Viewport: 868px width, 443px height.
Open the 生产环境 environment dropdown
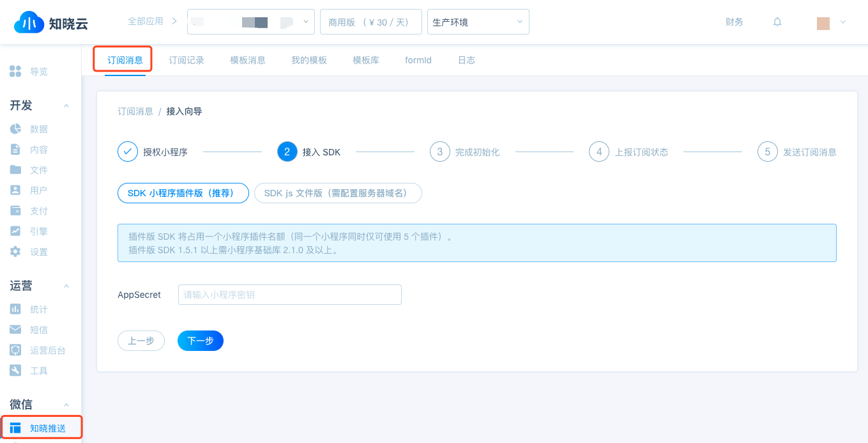coord(478,22)
